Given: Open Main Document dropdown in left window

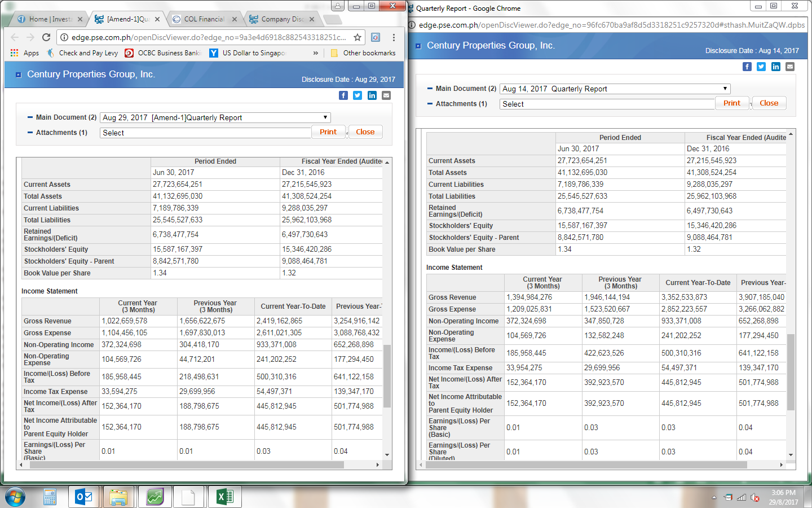Looking at the screenshot, I should coord(215,117).
